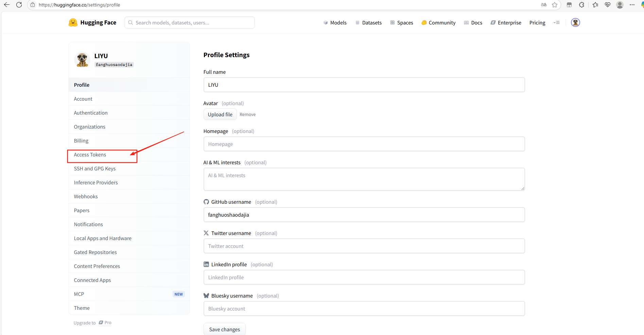Viewport: 644px width, 335px height.
Task: Click the LinkedIn icon beside profile label
Action: point(206,264)
